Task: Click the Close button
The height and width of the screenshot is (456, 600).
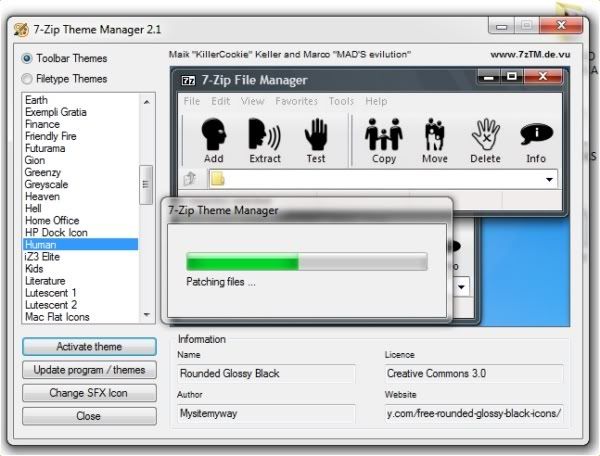Action: click(x=89, y=416)
